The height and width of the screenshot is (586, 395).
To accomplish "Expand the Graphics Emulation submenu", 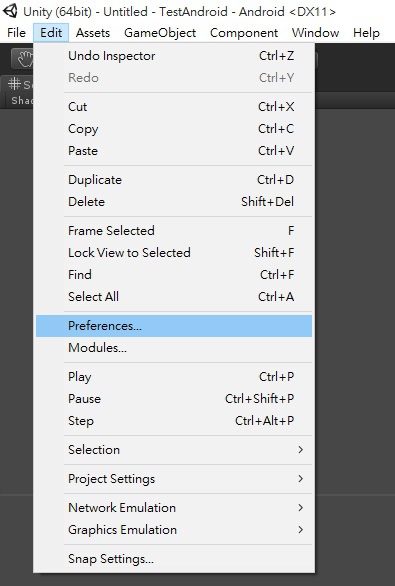I will [x=174, y=530].
